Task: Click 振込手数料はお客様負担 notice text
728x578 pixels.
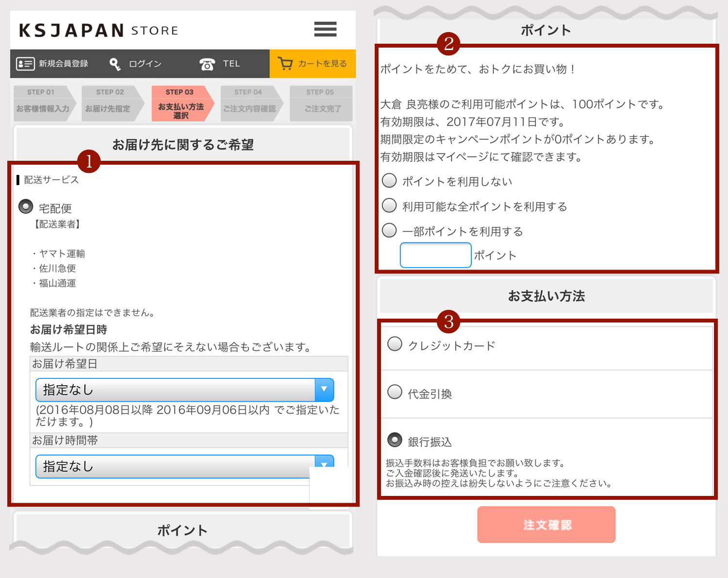Action: coord(476,463)
